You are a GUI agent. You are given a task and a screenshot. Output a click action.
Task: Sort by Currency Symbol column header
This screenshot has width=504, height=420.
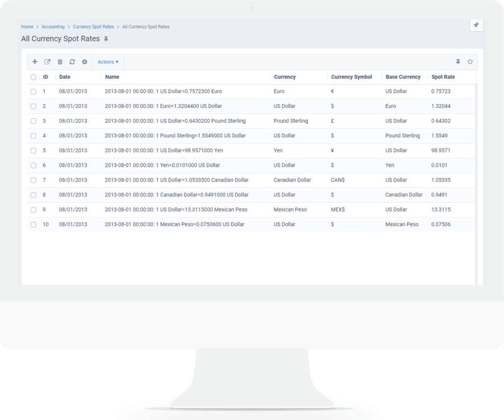coord(352,77)
